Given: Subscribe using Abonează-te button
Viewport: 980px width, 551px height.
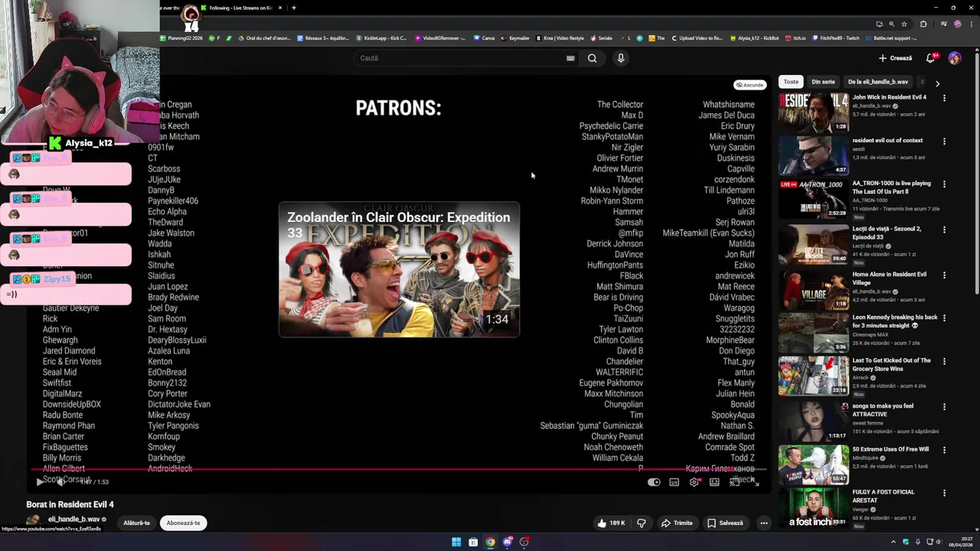Looking at the screenshot, I should click(183, 523).
